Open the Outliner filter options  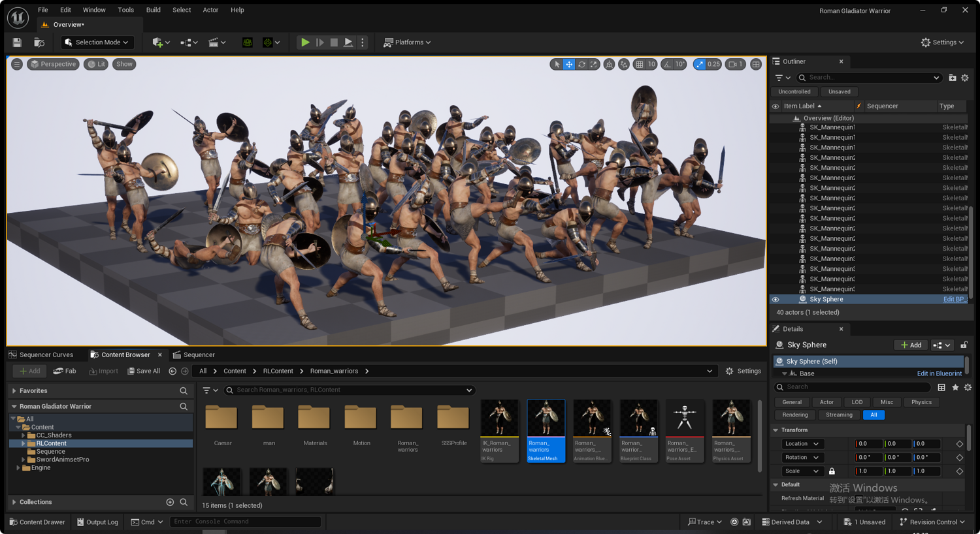[783, 78]
